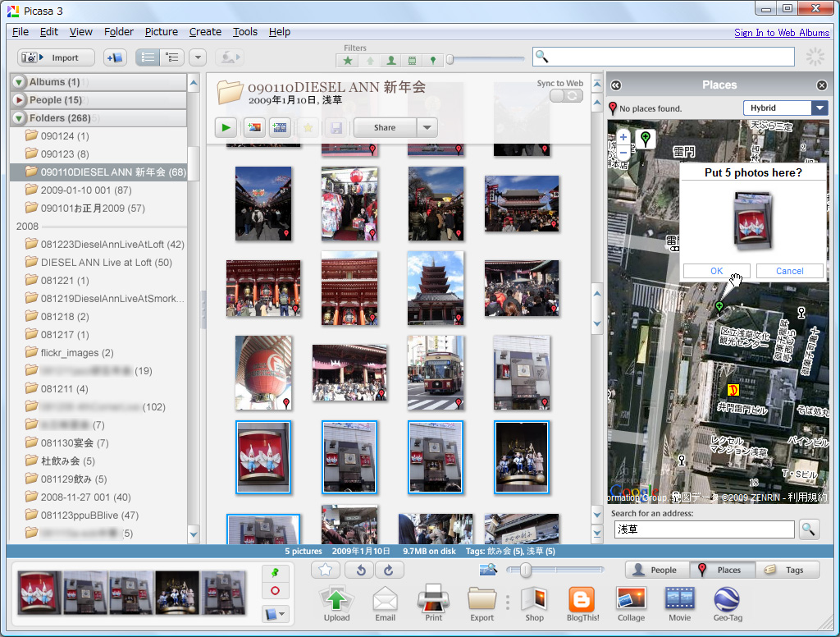The width and height of the screenshot is (840, 637).
Task: Click the Collage button
Action: point(631,603)
